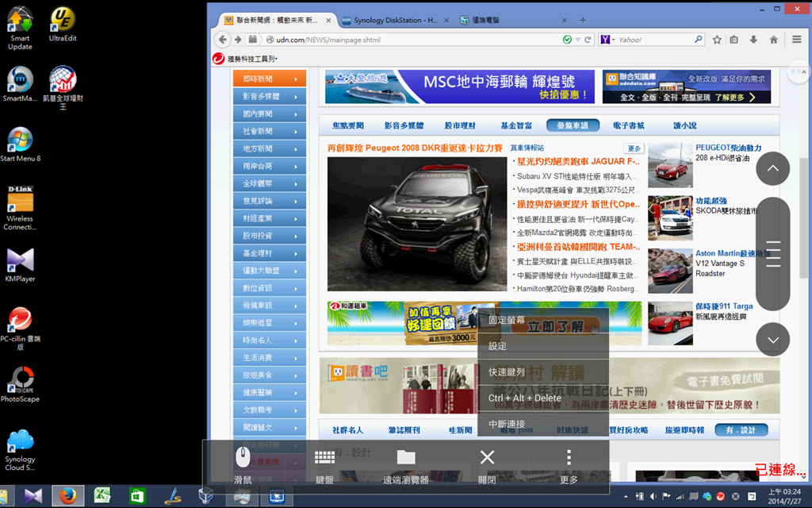Tap 關閉 in the bottom toolbar
The width and height of the screenshot is (812, 508).
[x=488, y=464]
